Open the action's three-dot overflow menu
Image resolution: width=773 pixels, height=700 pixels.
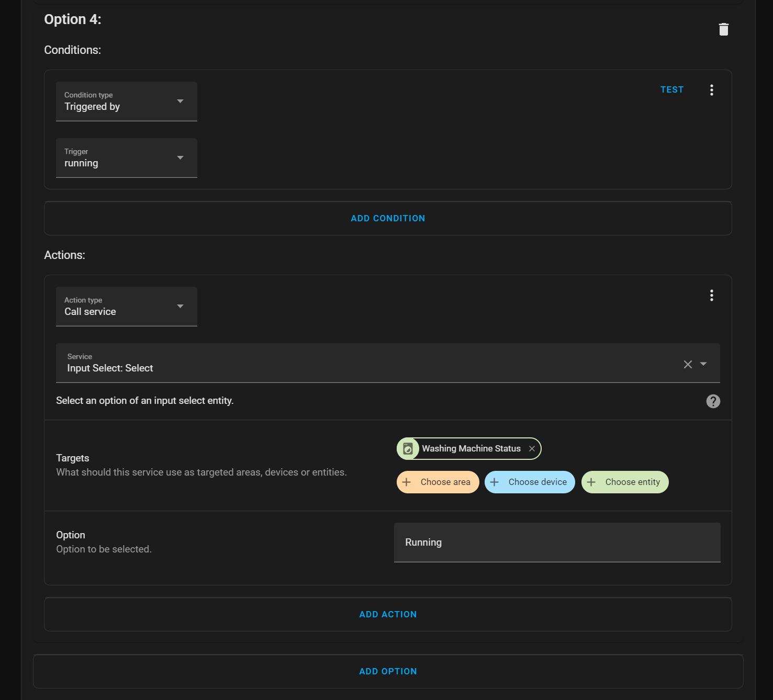pyautogui.click(x=712, y=296)
